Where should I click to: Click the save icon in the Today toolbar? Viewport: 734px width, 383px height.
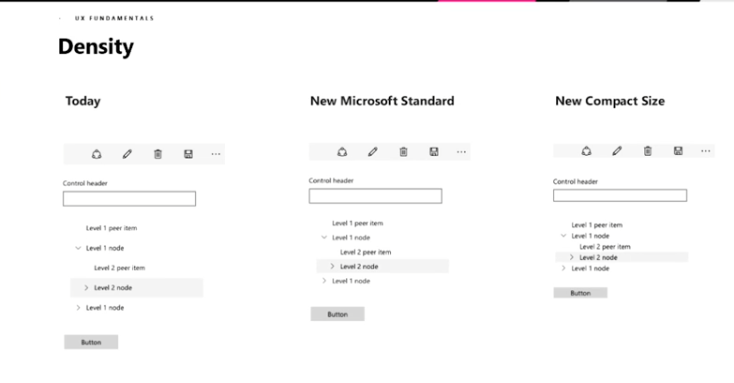[x=188, y=154]
